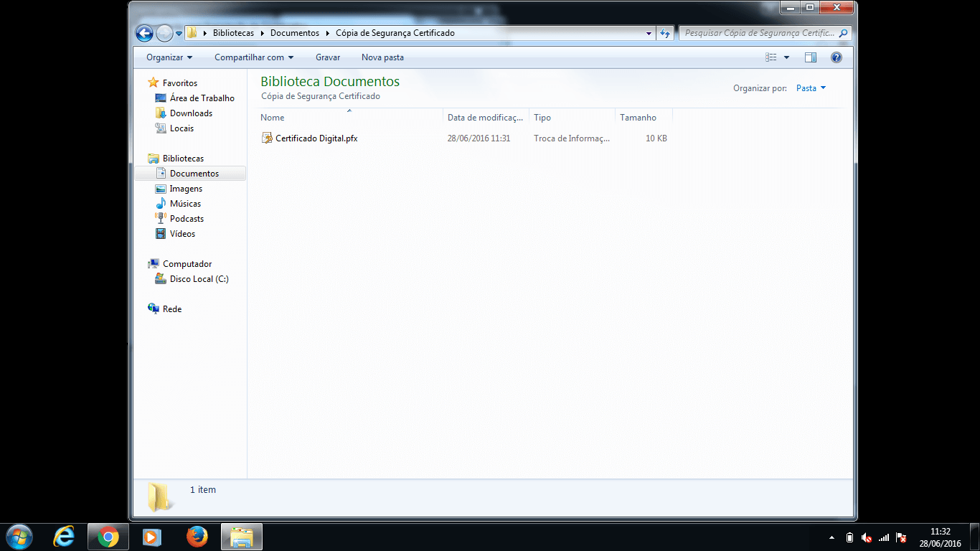The width and height of the screenshot is (980, 551).
Task: Click the Computador icon in sidebar
Action: coord(153,264)
